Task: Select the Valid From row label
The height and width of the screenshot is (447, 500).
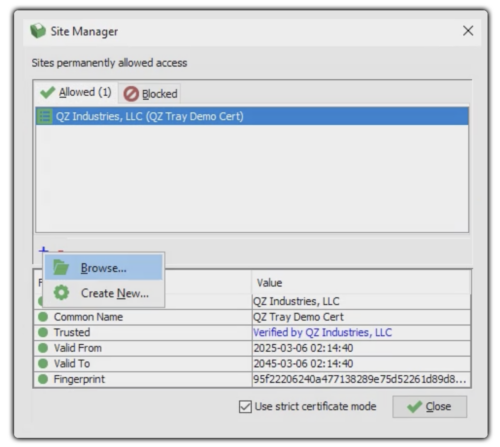Action: pos(78,348)
